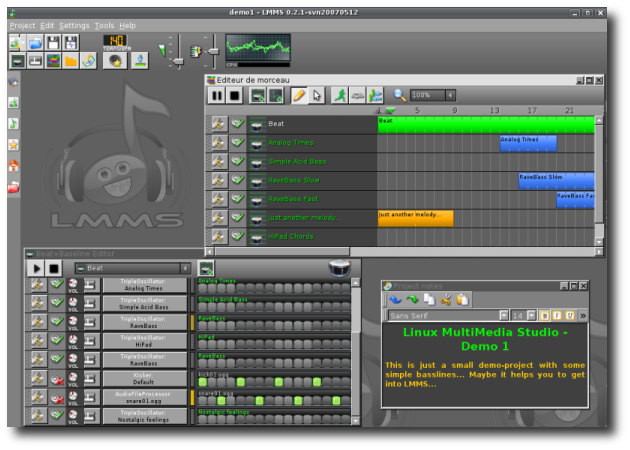Toggle underline in Project notes
The image size is (630, 450).
point(570,316)
